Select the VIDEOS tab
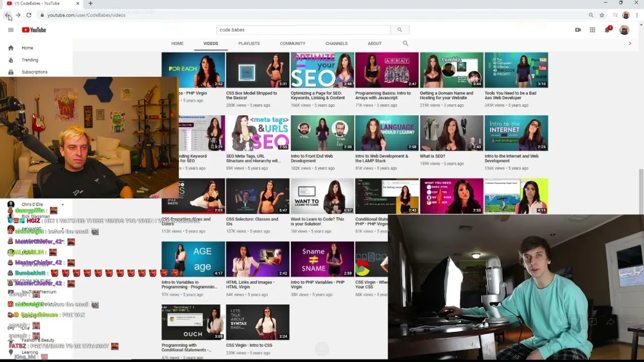The height and width of the screenshot is (362, 644). [211, 44]
